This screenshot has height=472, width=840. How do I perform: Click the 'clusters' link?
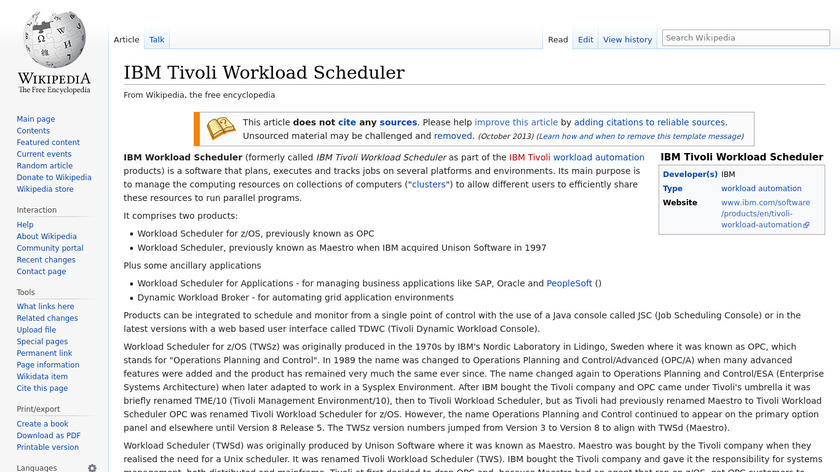click(x=429, y=184)
